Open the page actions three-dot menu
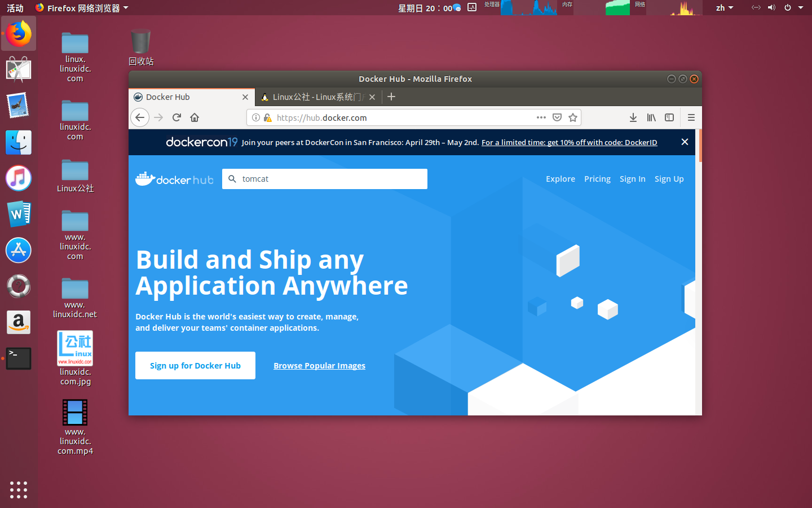 point(541,117)
